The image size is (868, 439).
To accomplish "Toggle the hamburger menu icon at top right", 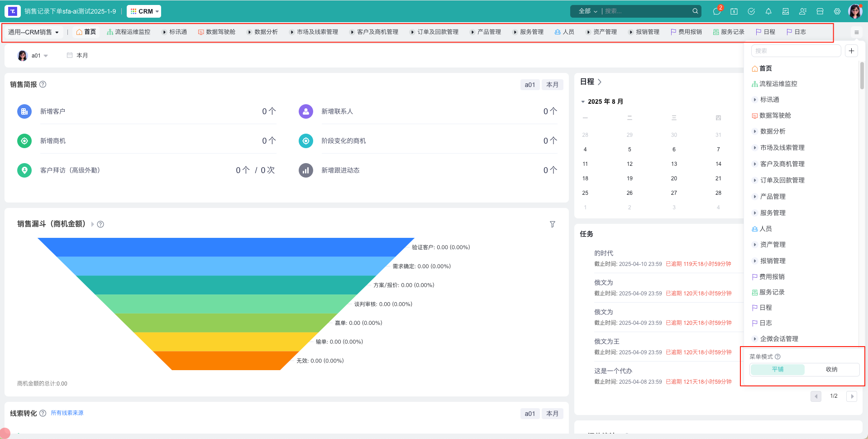I will click(856, 32).
